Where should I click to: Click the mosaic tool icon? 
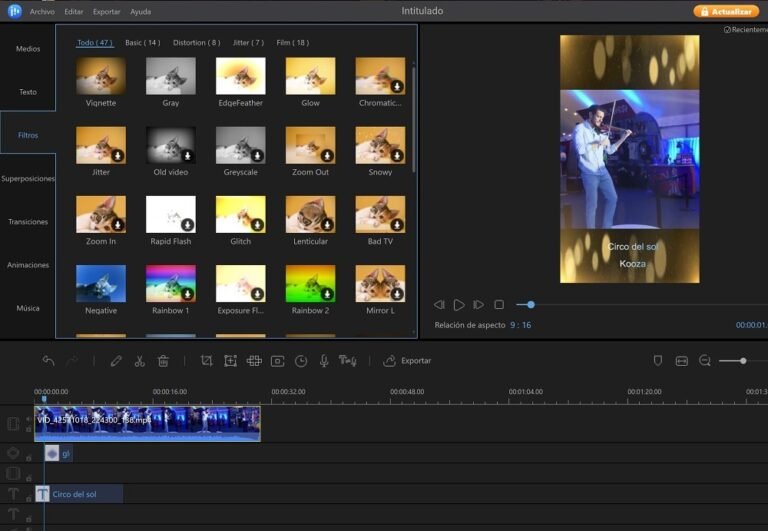(254, 361)
